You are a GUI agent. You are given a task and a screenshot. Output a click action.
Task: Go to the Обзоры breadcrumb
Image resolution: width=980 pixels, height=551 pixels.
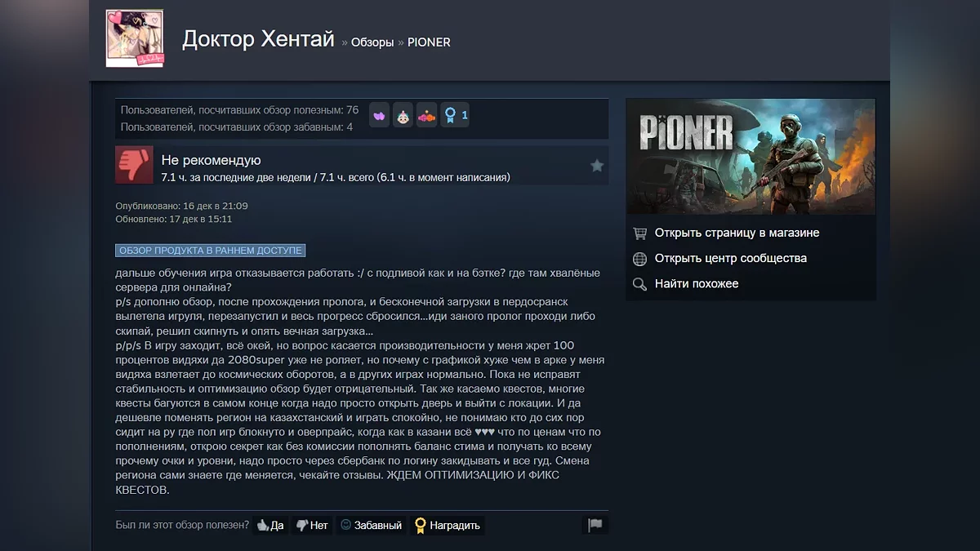[x=372, y=42]
